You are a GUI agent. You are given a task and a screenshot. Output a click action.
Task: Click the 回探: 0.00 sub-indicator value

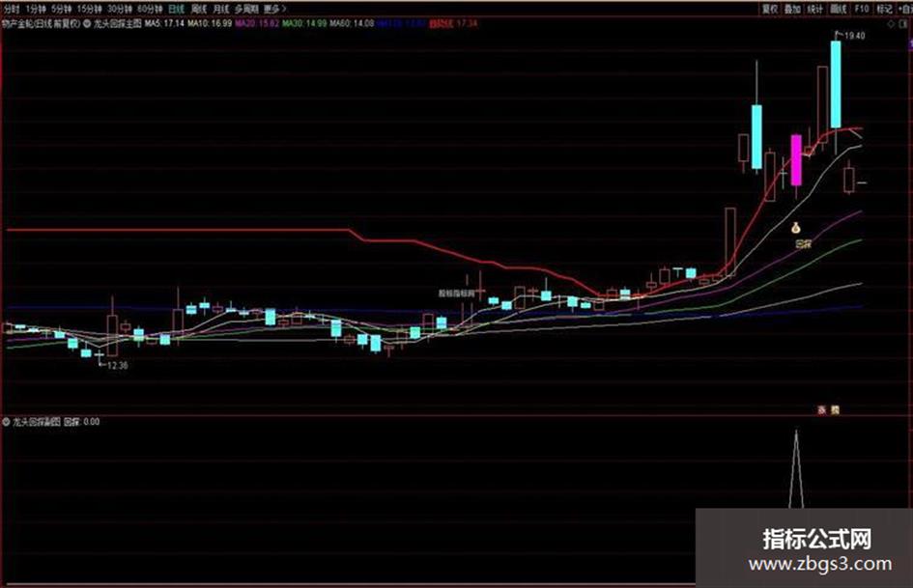tap(81, 422)
